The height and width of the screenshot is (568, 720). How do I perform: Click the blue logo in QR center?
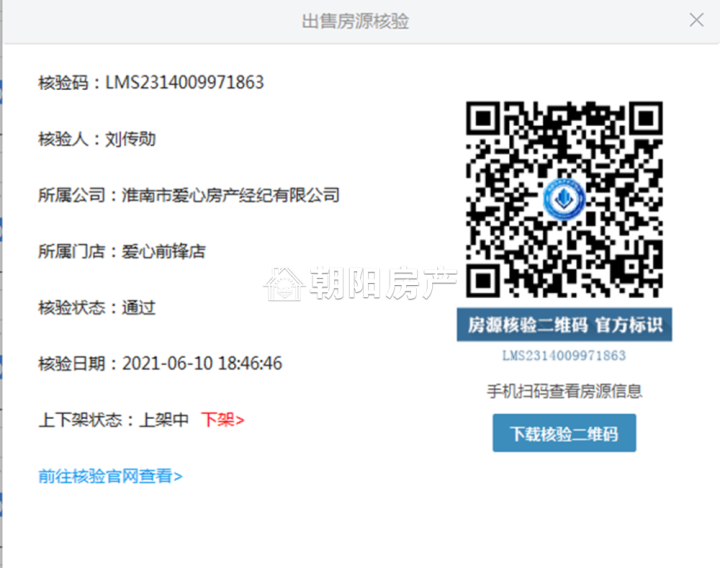564,199
